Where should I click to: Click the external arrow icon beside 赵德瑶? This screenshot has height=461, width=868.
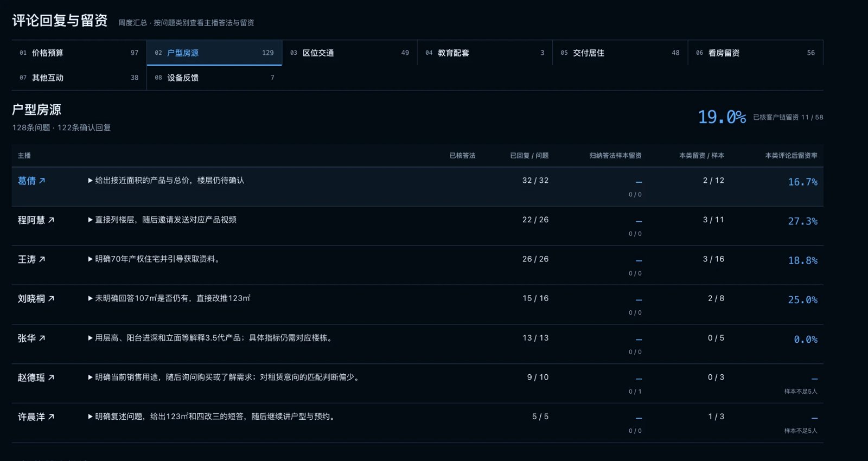pos(51,377)
